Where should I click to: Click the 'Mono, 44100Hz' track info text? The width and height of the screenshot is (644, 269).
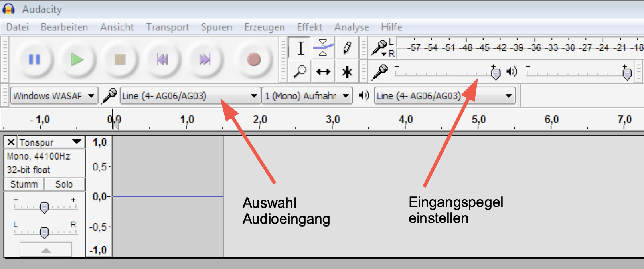(x=38, y=156)
